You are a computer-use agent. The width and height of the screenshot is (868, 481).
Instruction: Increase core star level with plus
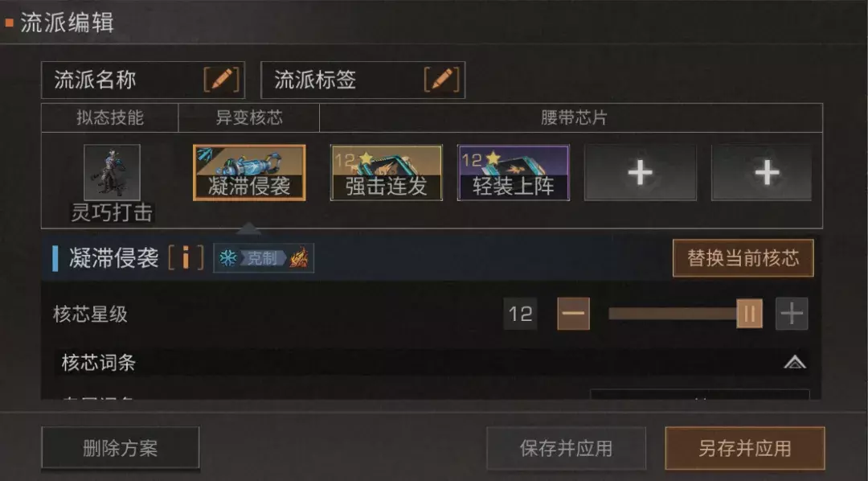[x=792, y=314]
